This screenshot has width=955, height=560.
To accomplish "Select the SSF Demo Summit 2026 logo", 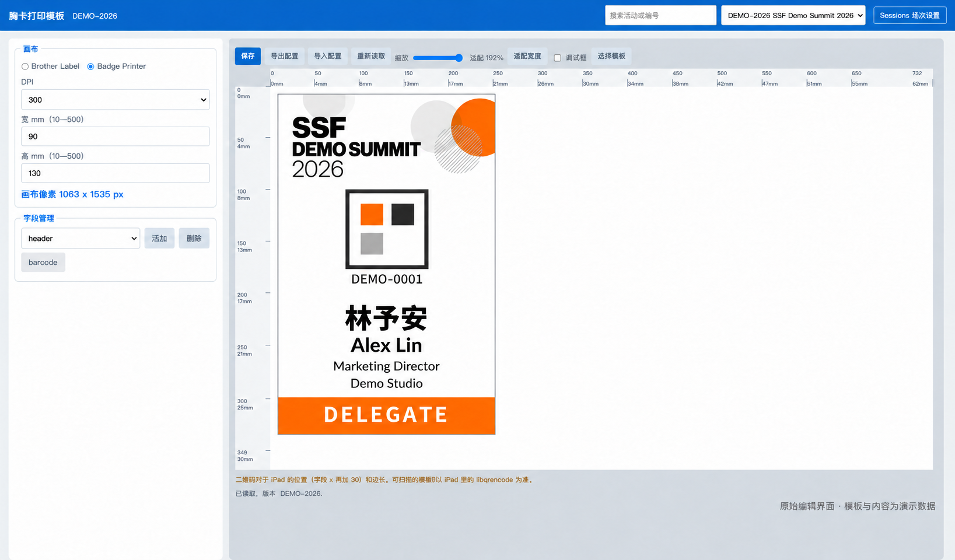I will (x=356, y=147).
